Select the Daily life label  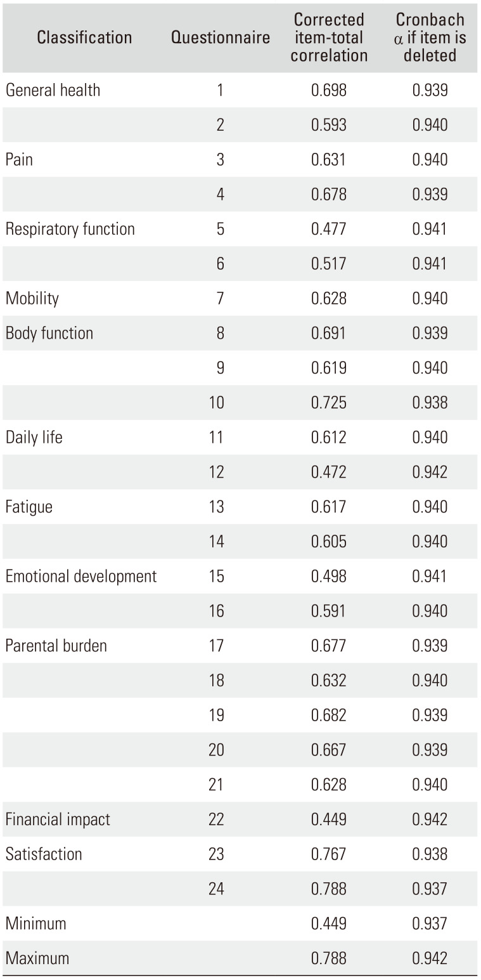(34, 438)
